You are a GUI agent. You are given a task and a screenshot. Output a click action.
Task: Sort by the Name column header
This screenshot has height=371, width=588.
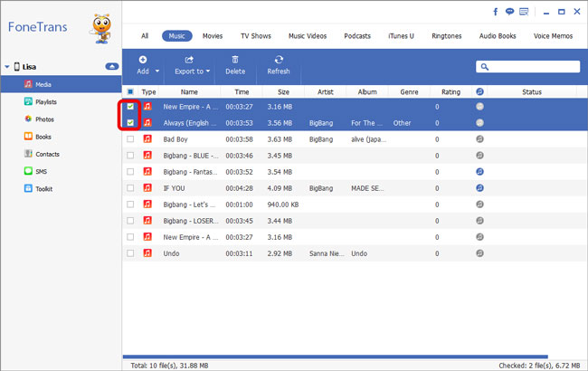(189, 92)
